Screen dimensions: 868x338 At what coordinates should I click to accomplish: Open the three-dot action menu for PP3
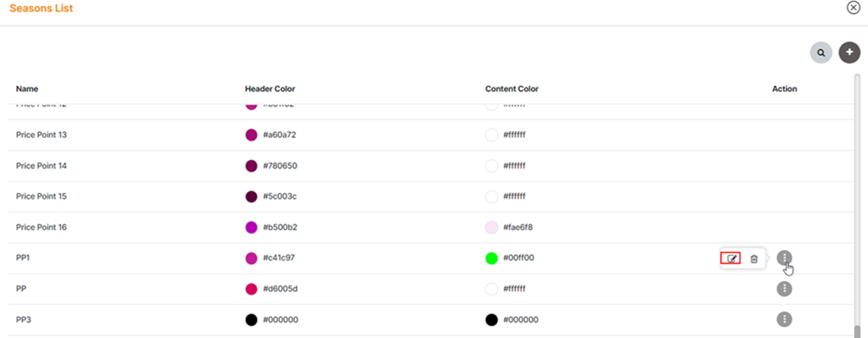pyautogui.click(x=784, y=320)
